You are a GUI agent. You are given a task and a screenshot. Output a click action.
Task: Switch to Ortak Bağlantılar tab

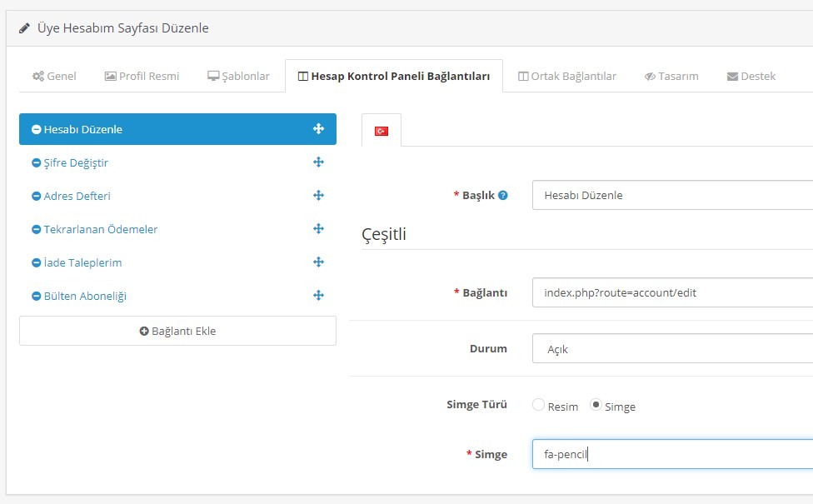click(x=567, y=76)
